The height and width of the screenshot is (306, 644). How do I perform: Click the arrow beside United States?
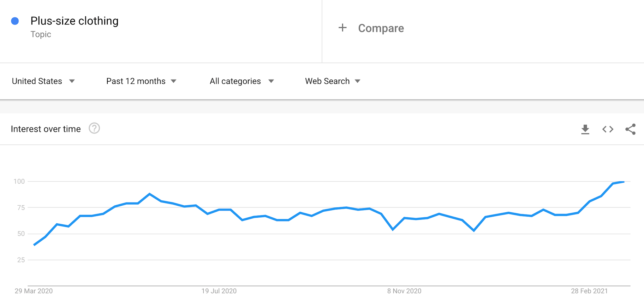72,81
